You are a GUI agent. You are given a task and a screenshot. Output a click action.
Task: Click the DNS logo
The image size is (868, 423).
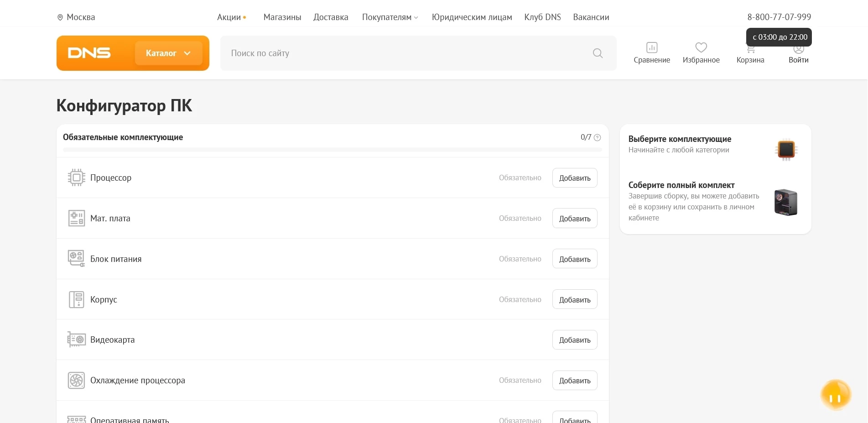click(x=89, y=53)
